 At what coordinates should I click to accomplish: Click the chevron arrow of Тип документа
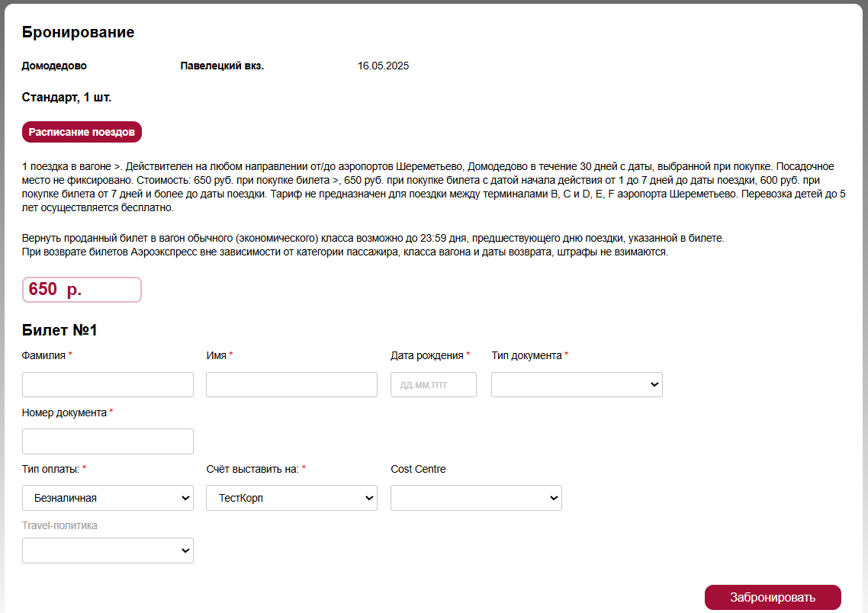point(654,384)
